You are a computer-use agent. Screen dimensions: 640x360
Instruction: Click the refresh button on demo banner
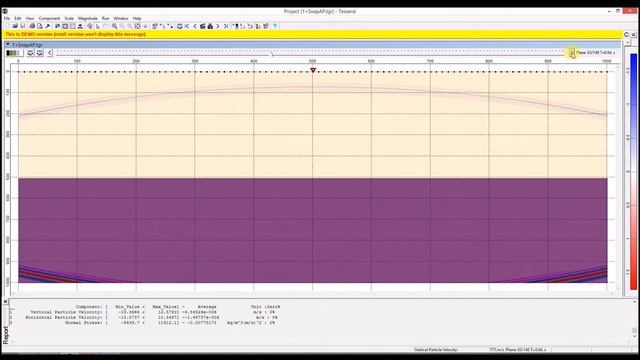(626, 35)
